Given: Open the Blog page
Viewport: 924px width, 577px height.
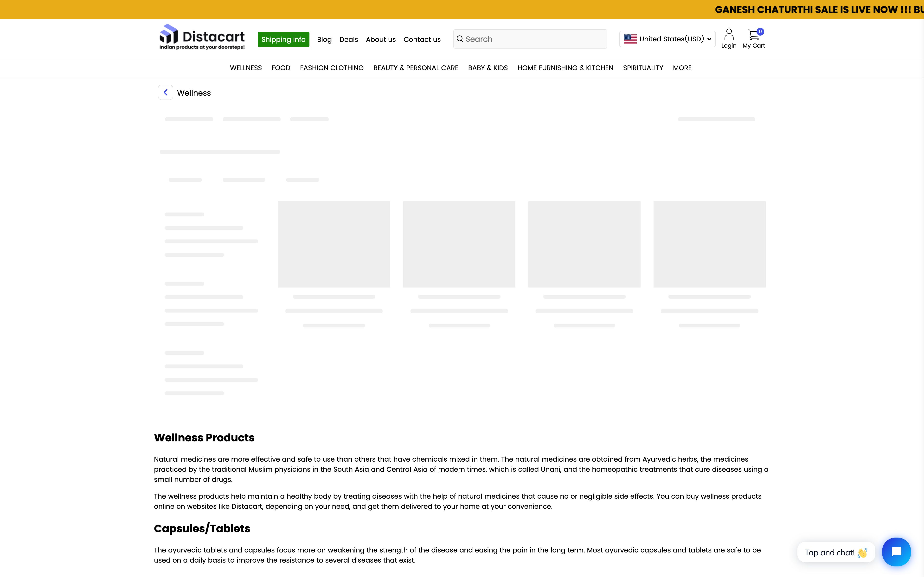Looking at the screenshot, I should [x=324, y=39].
